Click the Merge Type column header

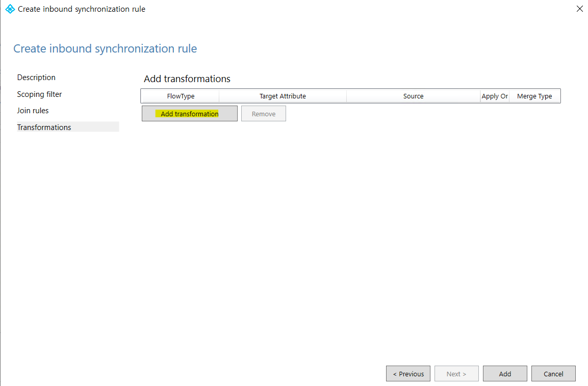[x=534, y=96]
